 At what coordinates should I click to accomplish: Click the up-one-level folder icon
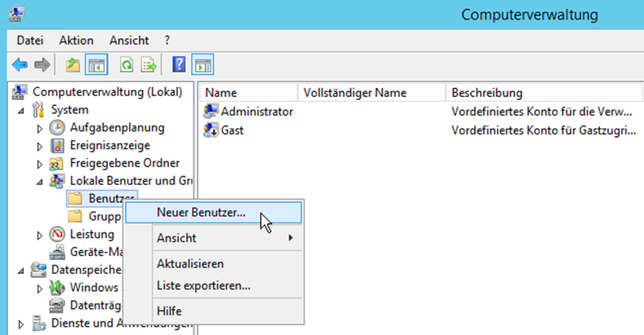73,64
